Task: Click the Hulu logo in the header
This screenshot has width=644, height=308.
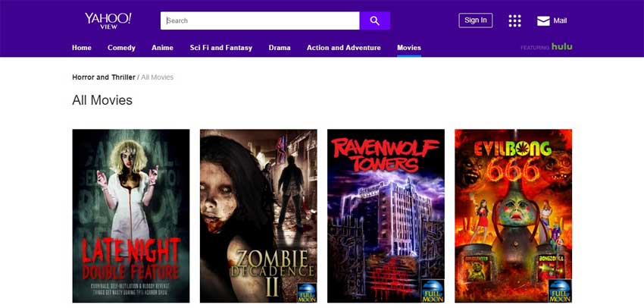Action: pyautogui.click(x=562, y=46)
